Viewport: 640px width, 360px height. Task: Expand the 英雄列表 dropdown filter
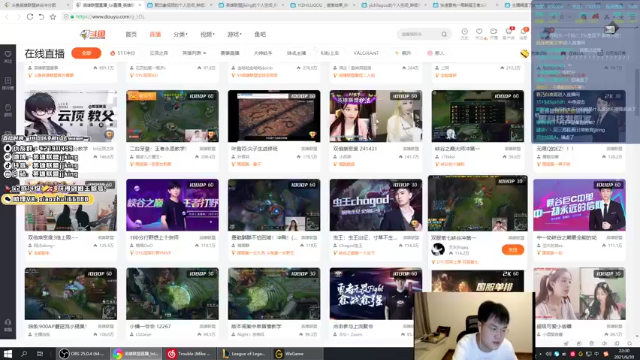[194, 53]
